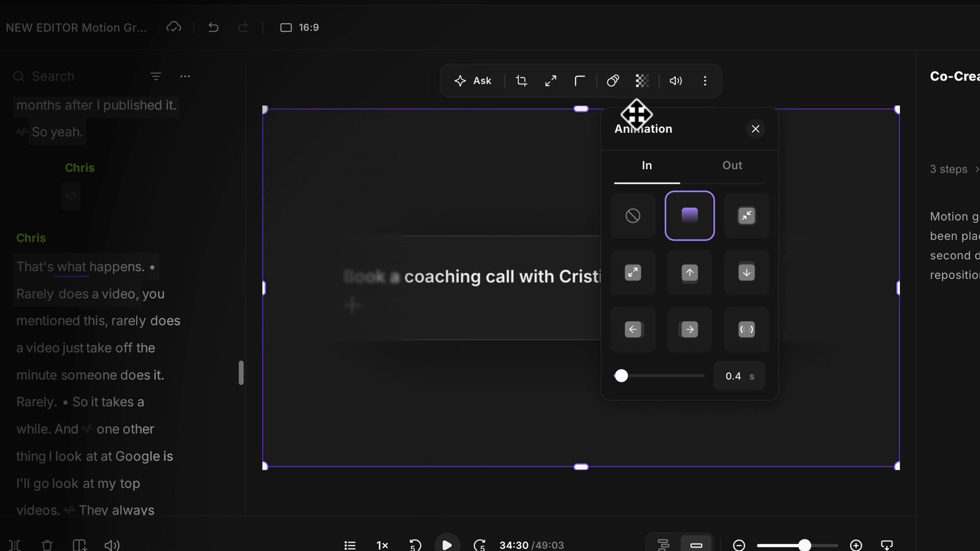
Task: Click the Chris speaker label above "That's what happens"
Action: coord(31,238)
